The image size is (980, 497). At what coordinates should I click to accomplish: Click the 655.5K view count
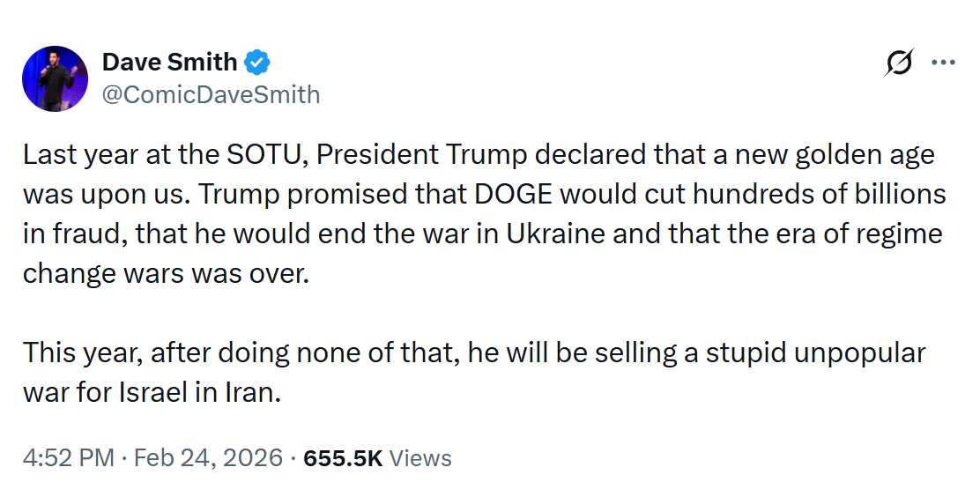pos(342,458)
